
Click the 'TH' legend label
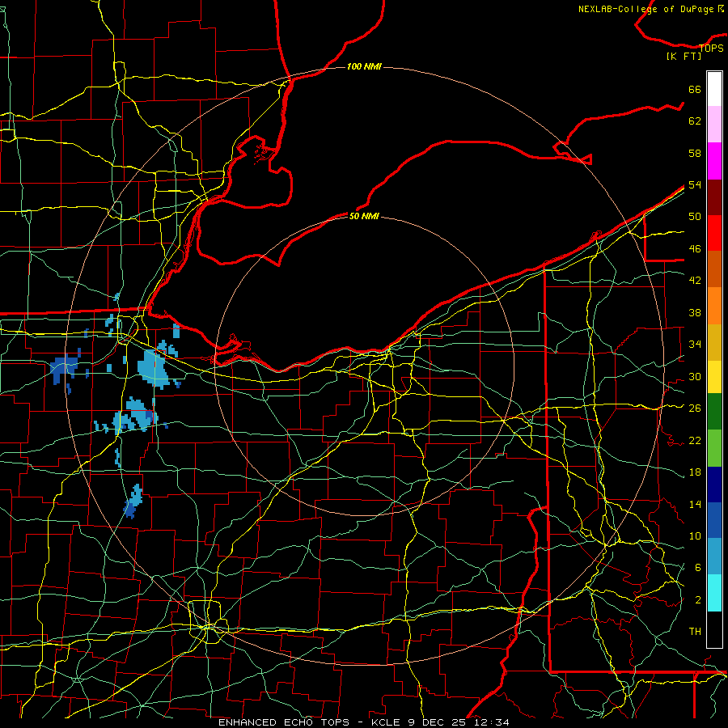tap(695, 632)
